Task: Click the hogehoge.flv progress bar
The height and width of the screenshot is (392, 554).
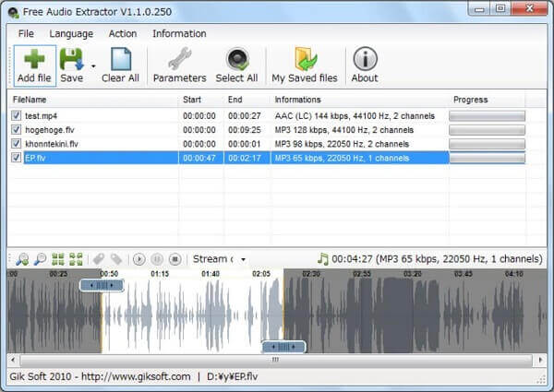Action: click(x=487, y=130)
